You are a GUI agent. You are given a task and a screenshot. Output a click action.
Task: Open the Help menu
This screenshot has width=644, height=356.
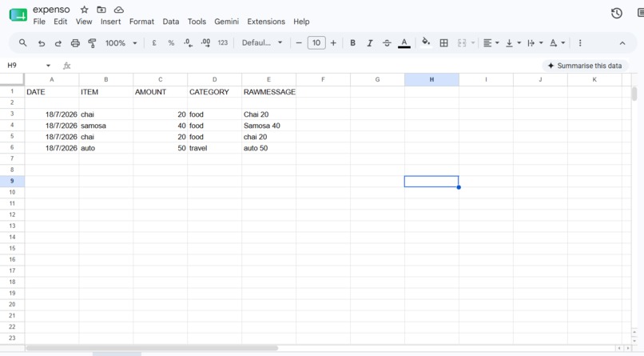[301, 22]
